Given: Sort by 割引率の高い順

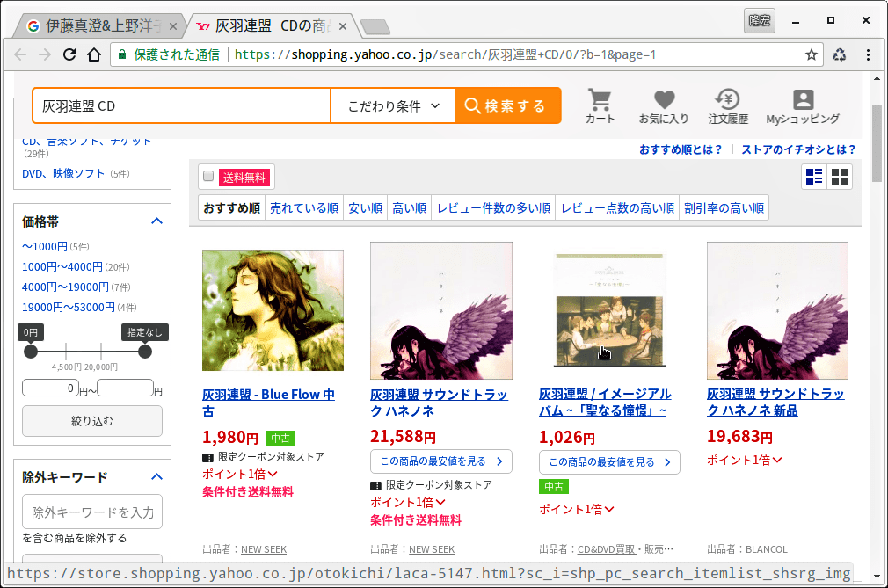Looking at the screenshot, I should point(724,208).
